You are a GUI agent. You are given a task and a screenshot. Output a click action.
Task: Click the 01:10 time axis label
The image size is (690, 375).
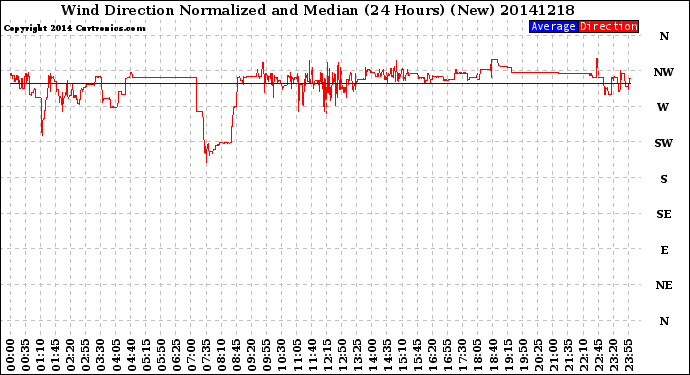coord(40,355)
